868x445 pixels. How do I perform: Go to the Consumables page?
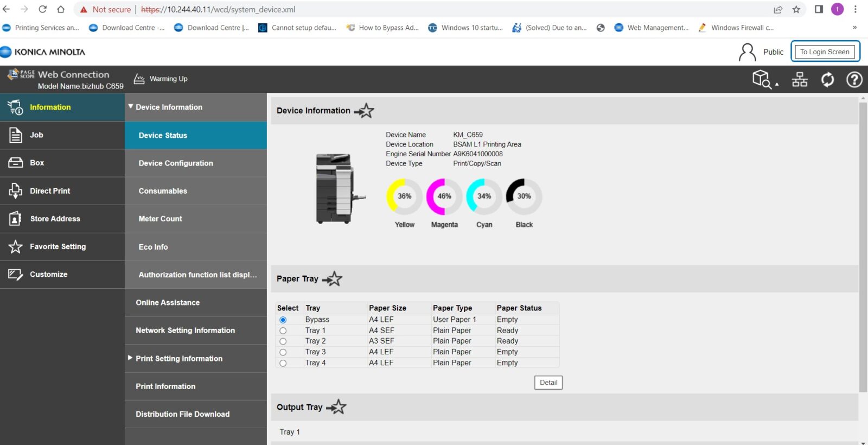click(163, 191)
